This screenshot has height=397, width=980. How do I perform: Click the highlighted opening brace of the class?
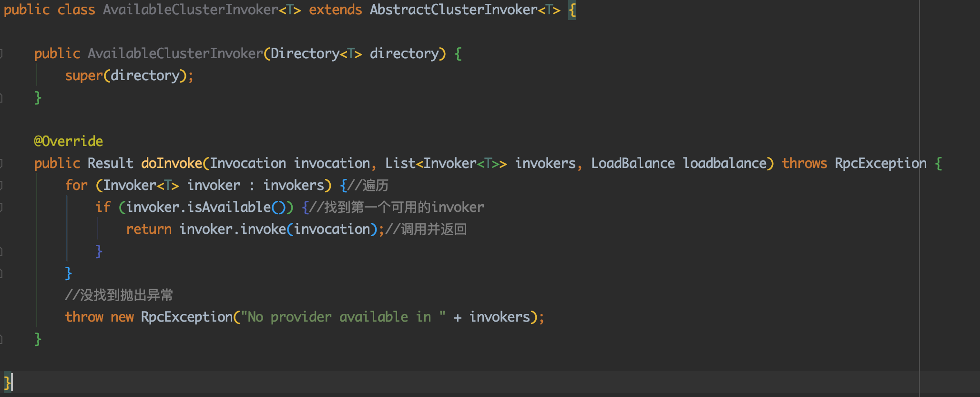[572, 10]
